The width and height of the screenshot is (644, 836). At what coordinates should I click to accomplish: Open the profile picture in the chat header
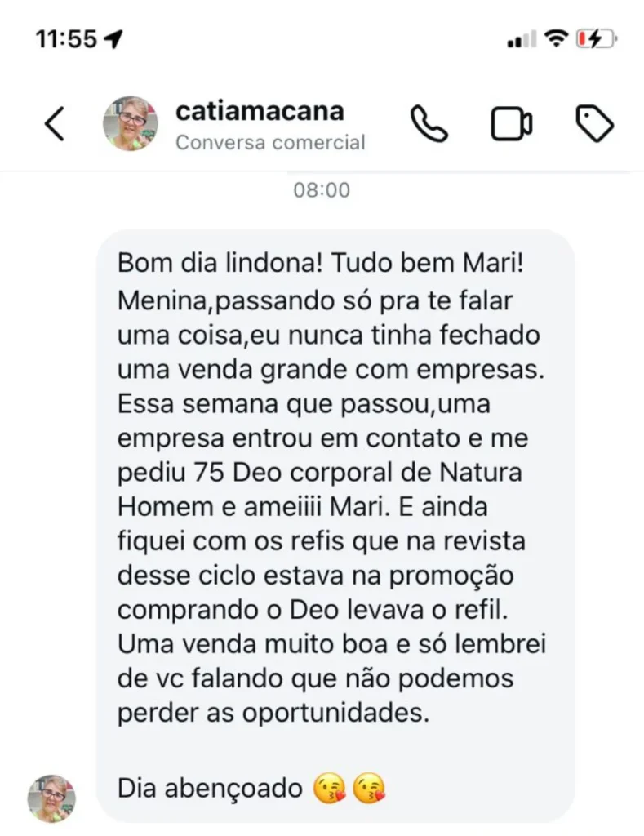[x=130, y=124]
